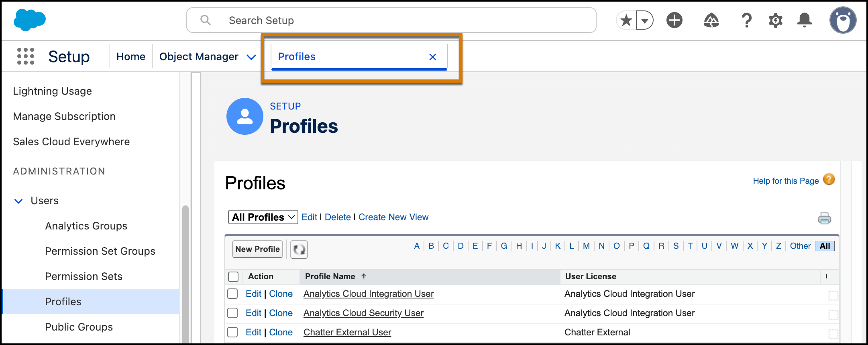
Task: Open Analytics Groups in the sidebar
Action: click(x=86, y=226)
